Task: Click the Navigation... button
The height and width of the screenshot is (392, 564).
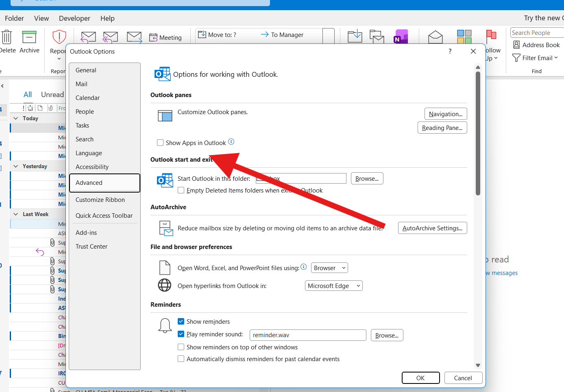Action: click(446, 114)
